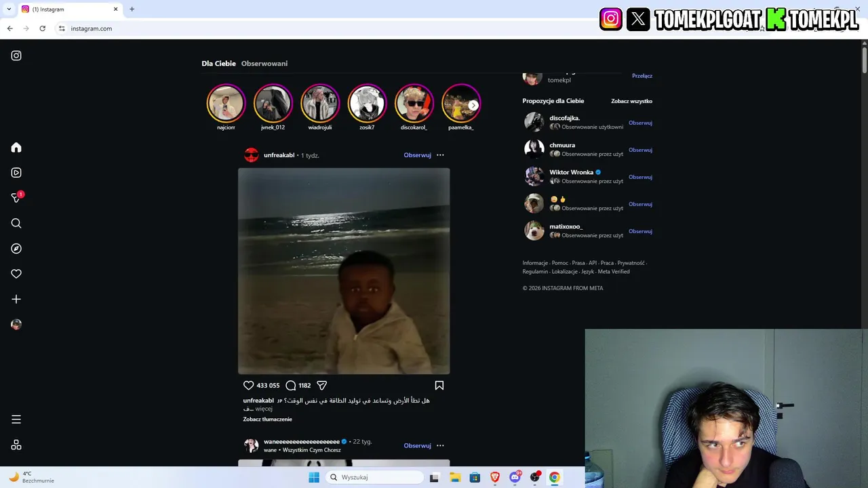The image size is (868, 488).
Task: Go to the Home feed icon
Action: 16,148
